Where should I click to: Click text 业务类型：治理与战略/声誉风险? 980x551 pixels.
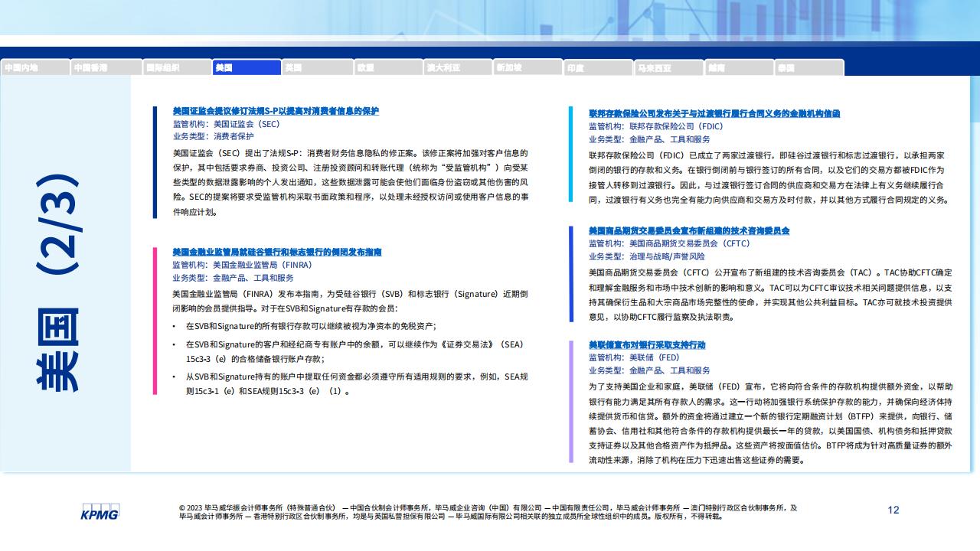(x=647, y=256)
